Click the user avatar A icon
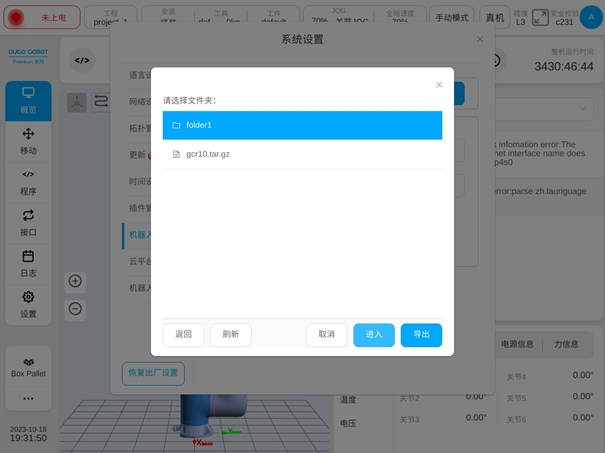The height and width of the screenshot is (453, 605). 590,17
